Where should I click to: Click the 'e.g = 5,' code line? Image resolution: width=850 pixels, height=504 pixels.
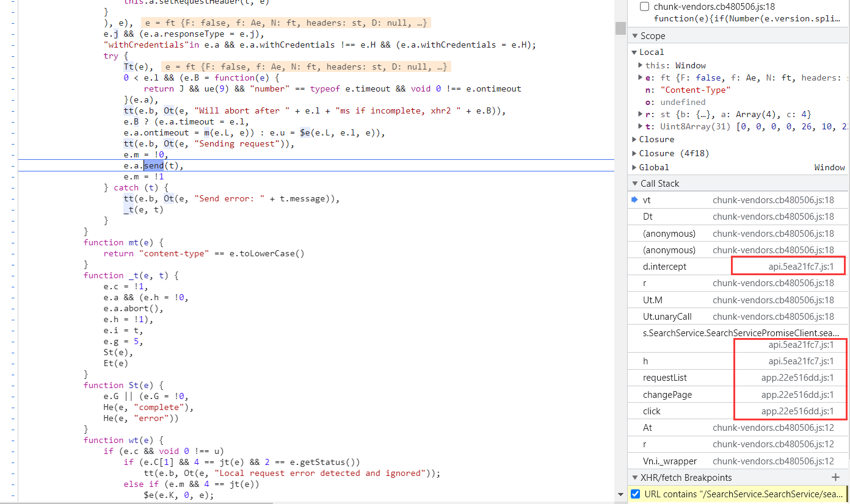tap(123, 342)
